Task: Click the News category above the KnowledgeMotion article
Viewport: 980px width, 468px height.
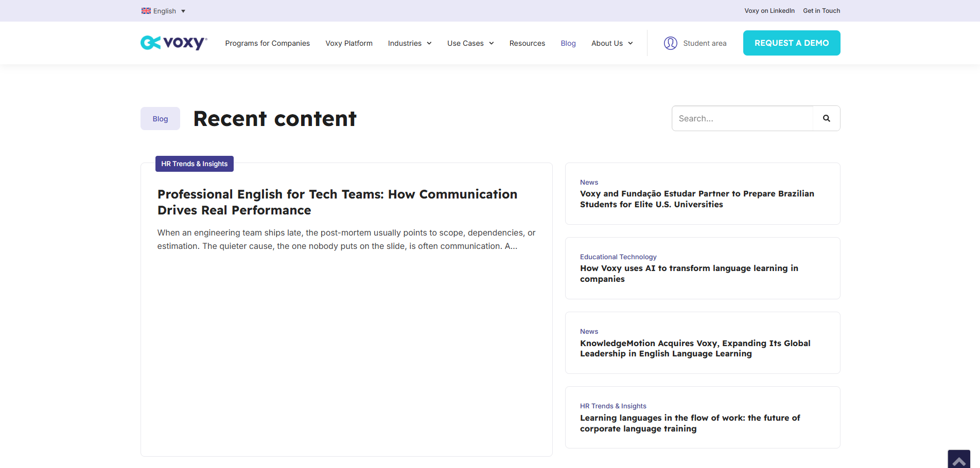Action: pos(589,331)
